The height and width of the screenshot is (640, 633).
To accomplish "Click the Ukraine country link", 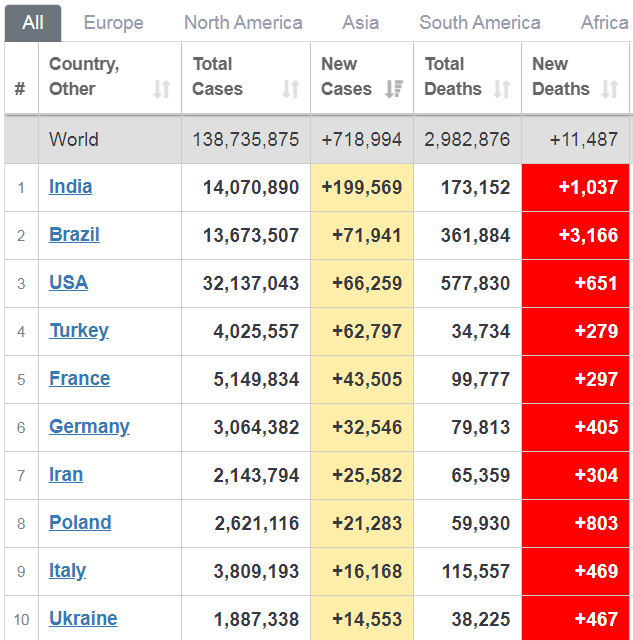I will coord(83,619).
